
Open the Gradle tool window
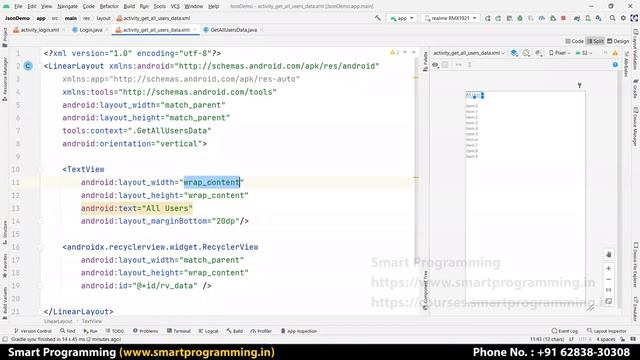(636, 89)
